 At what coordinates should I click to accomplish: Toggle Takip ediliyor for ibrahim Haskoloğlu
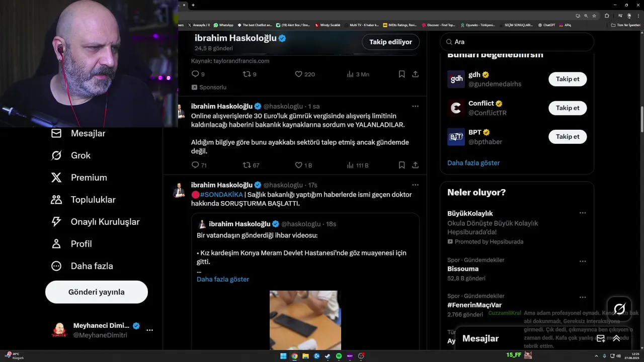(x=390, y=42)
